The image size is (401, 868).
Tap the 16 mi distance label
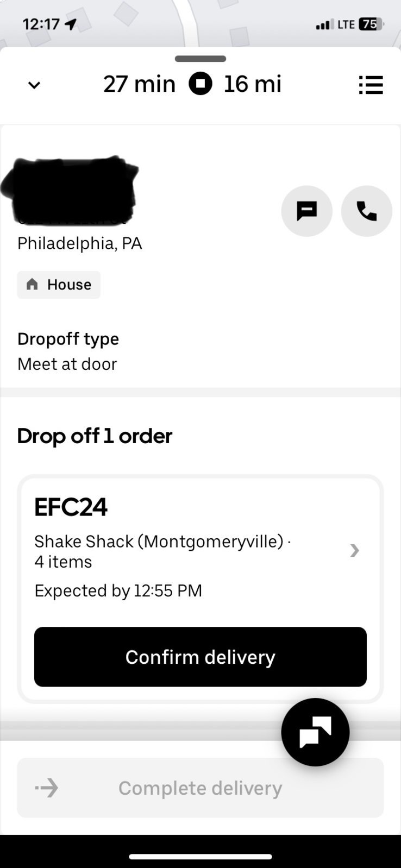(x=253, y=84)
